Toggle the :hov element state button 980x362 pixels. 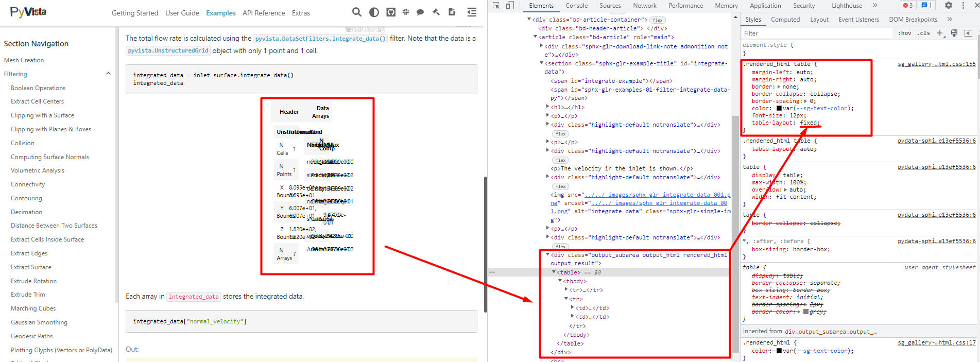[905, 33]
